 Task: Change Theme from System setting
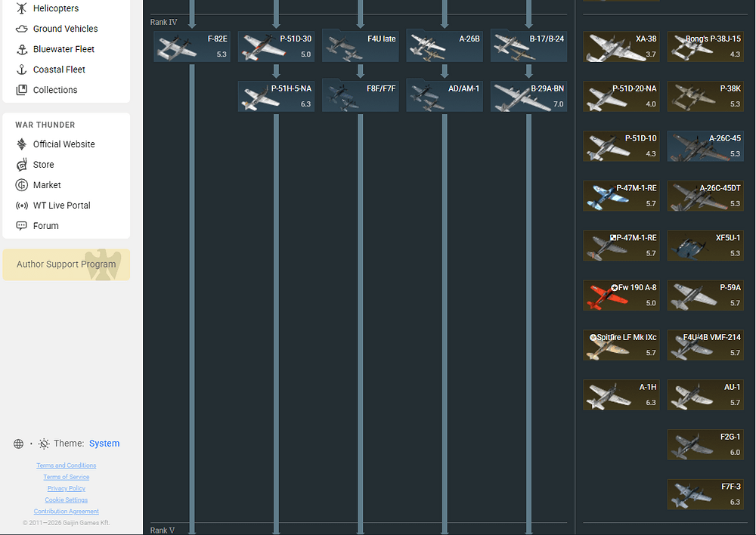104,444
